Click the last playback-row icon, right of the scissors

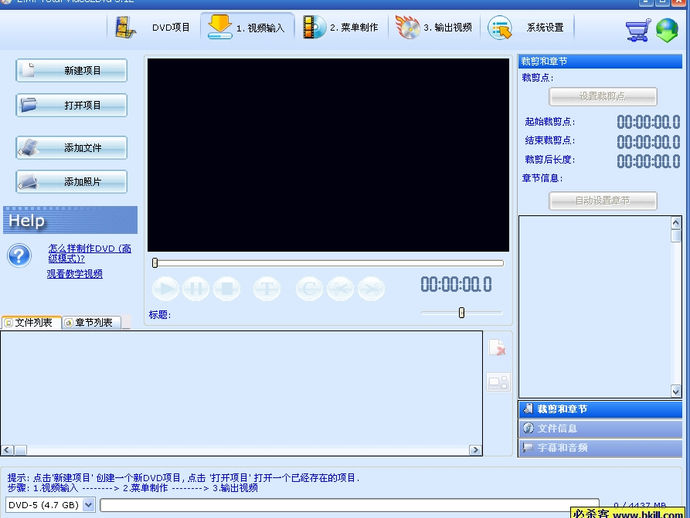point(371,289)
